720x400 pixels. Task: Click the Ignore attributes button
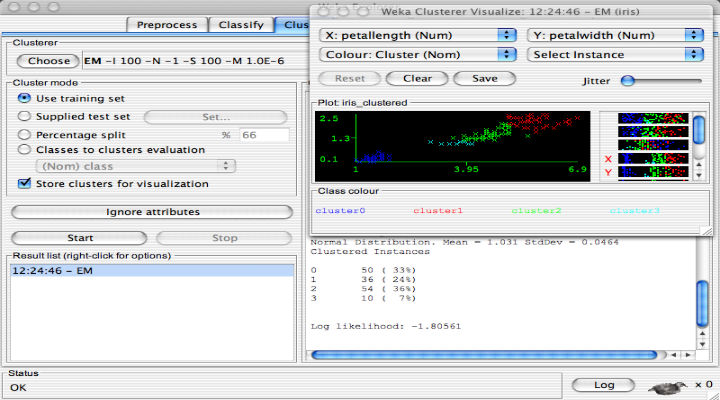[152, 212]
